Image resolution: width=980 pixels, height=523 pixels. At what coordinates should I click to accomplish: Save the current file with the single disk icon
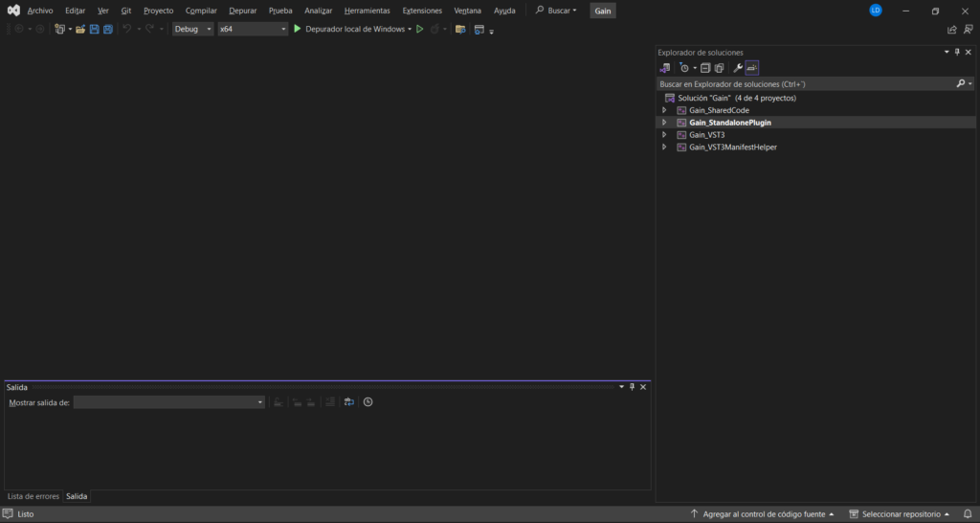[x=95, y=30]
